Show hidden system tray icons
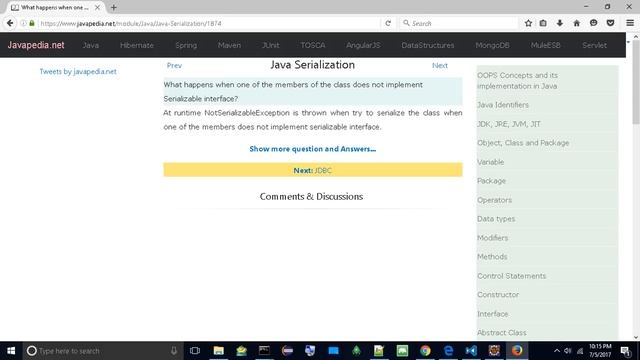This screenshot has height=360, width=640. coord(556,351)
